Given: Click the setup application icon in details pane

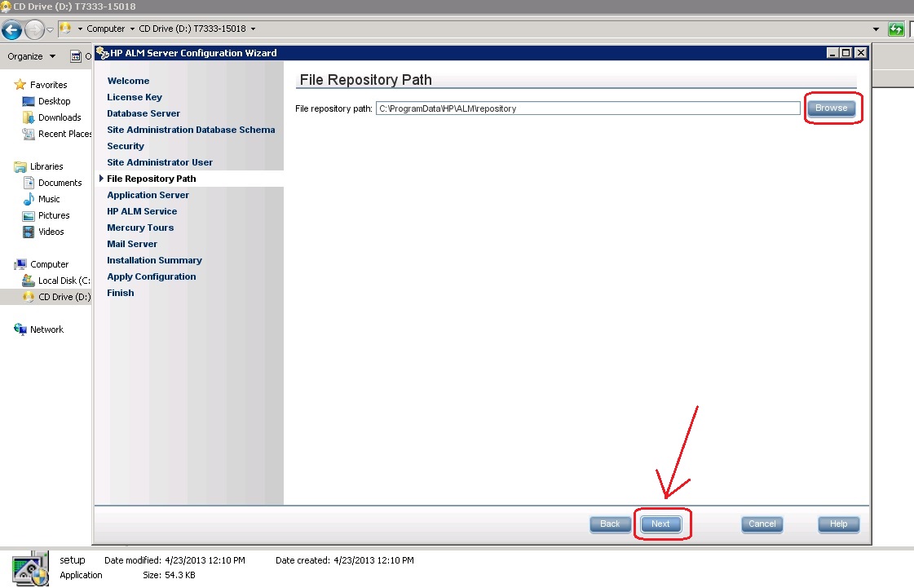Looking at the screenshot, I should coord(30,568).
